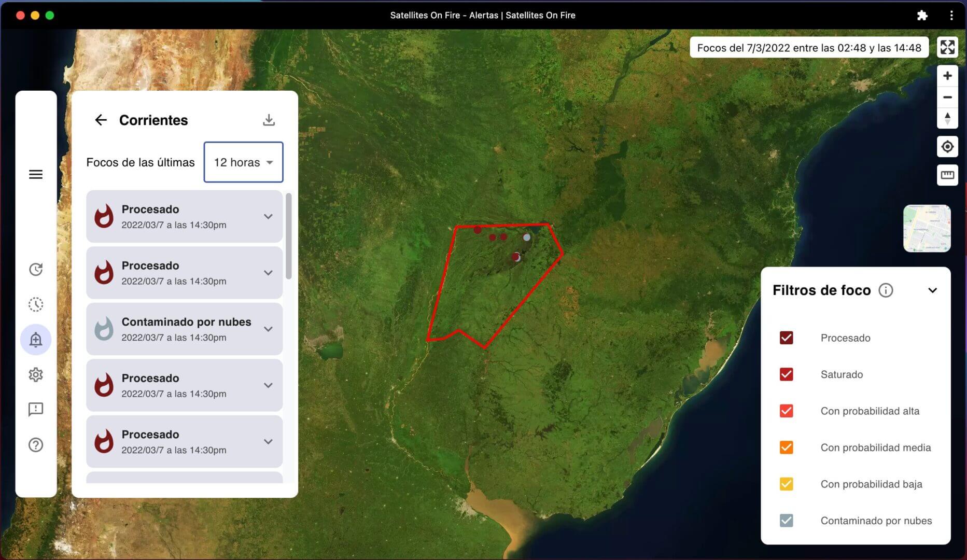Open the alerts bell icon in sidebar

[x=36, y=340]
